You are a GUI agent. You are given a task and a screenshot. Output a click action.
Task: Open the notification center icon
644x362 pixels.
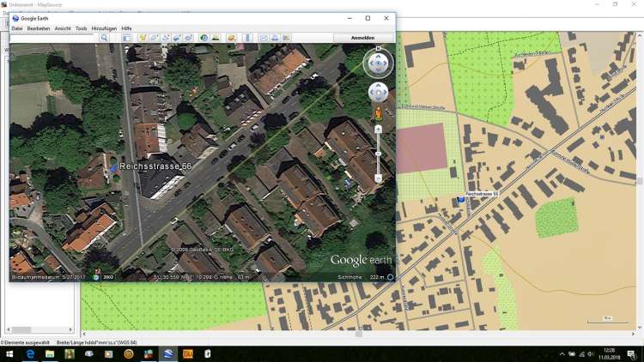point(632,353)
